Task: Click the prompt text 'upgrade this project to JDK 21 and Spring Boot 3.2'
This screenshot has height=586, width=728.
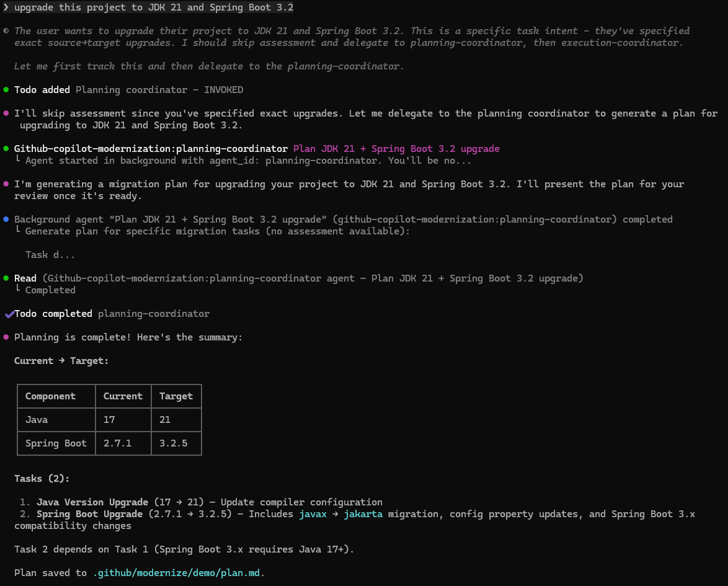Action: tap(153, 7)
